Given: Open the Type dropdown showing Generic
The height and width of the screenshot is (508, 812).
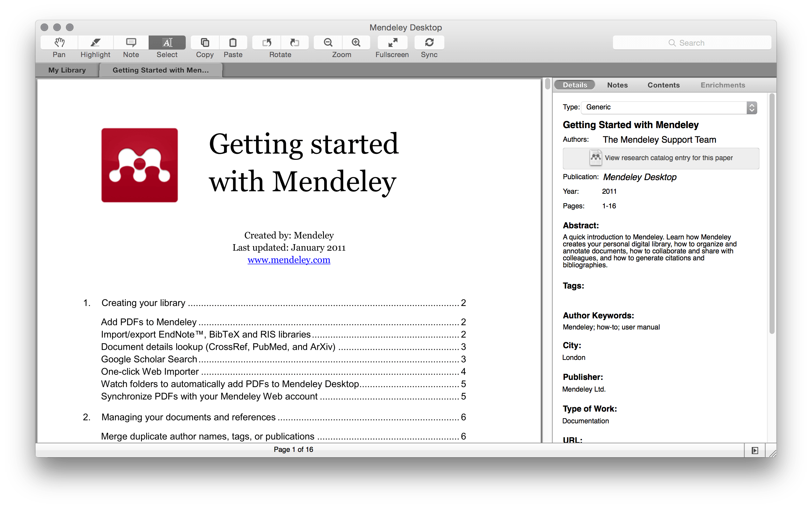Looking at the screenshot, I should 669,107.
